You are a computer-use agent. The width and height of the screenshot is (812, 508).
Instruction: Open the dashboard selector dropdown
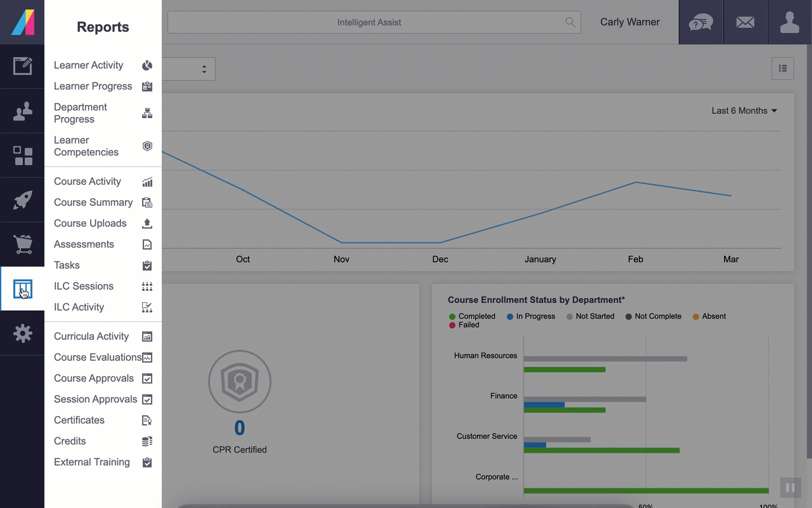pos(189,69)
